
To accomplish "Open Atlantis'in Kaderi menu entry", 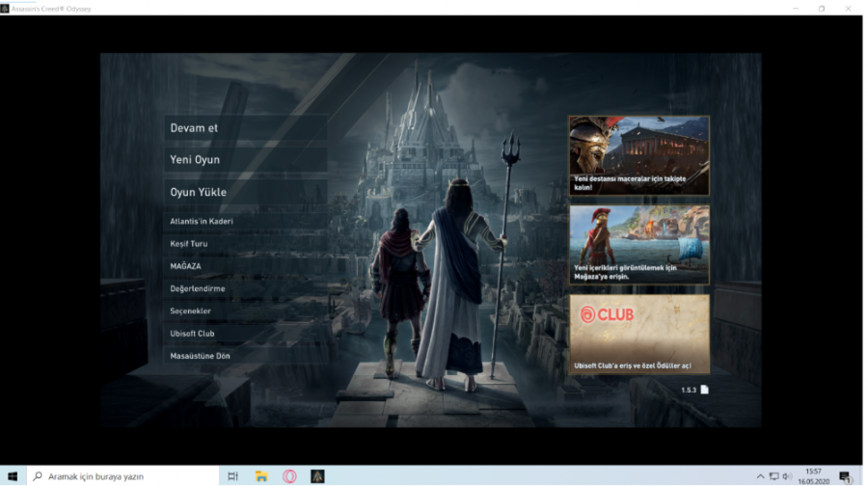I will pyautogui.click(x=245, y=221).
